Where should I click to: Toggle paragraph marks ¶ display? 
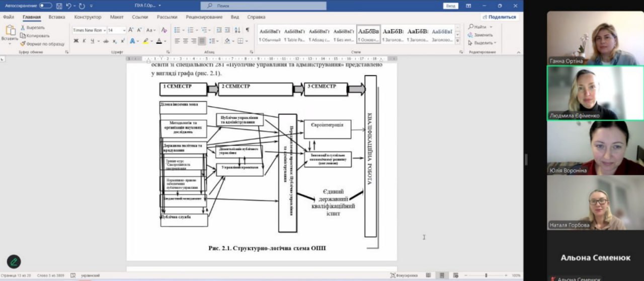coord(248,30)
